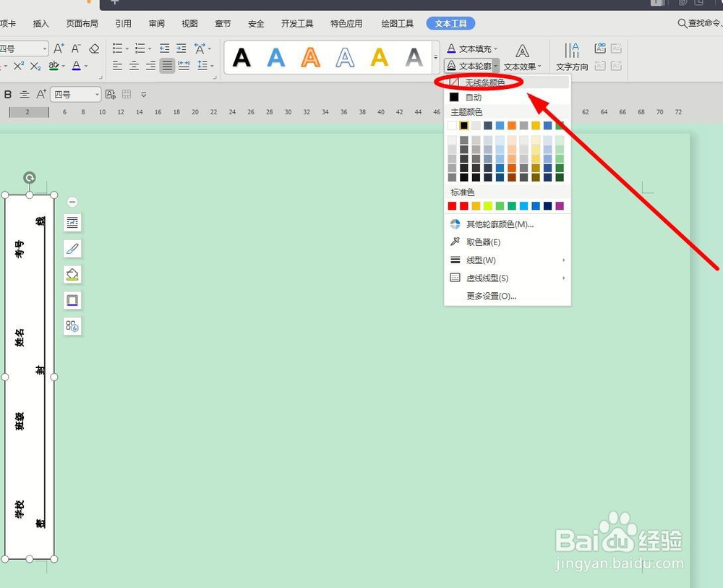The image size is (723, 588).
Task: Open the Insert tab
Action: click(x=40, y=24)
